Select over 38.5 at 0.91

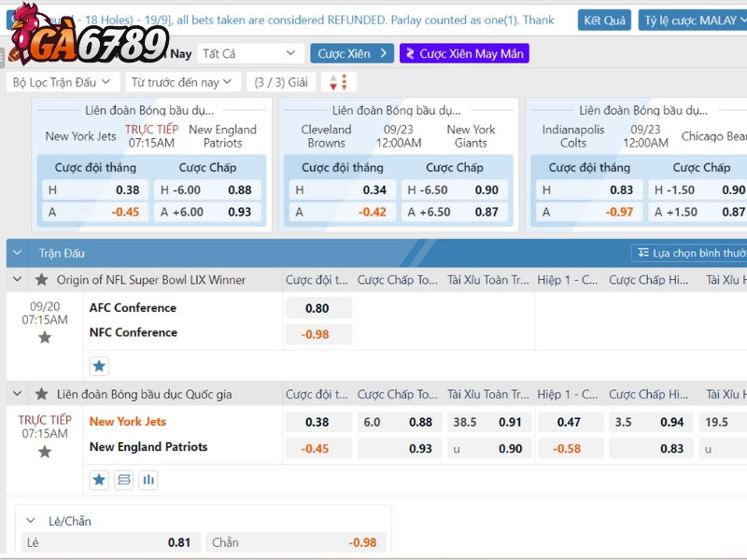[489, 422]
